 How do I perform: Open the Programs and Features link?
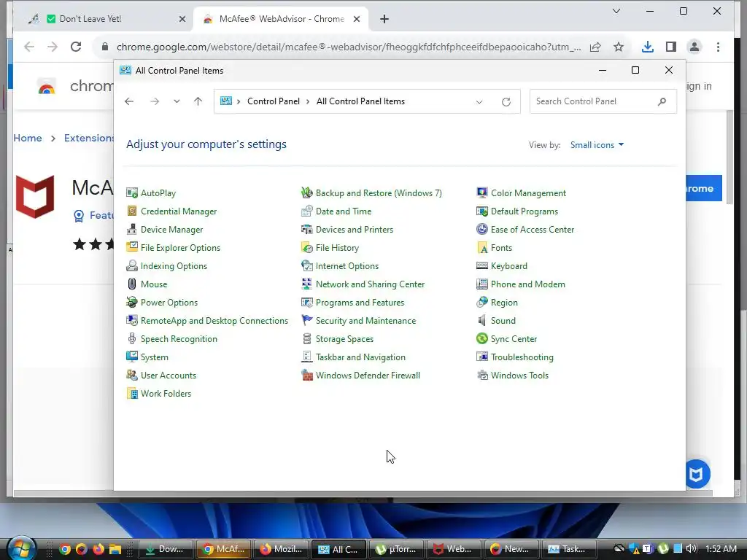[x=360, y=303]
